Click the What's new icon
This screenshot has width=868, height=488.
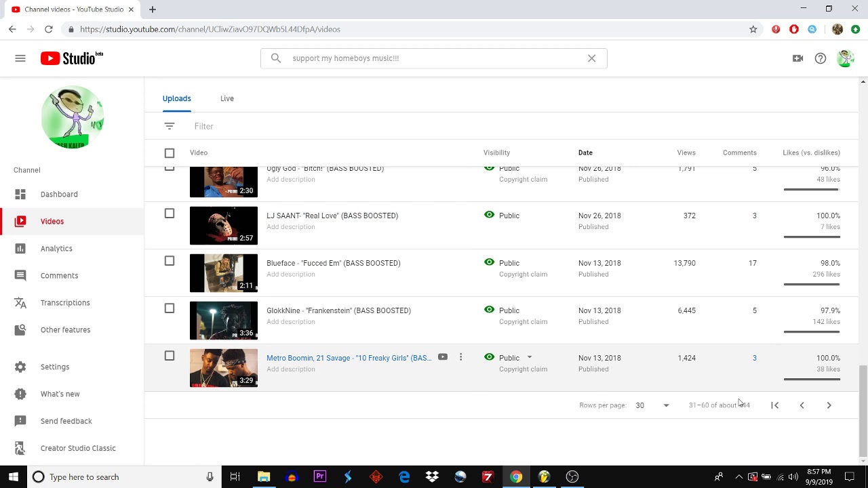pos(20,394)
